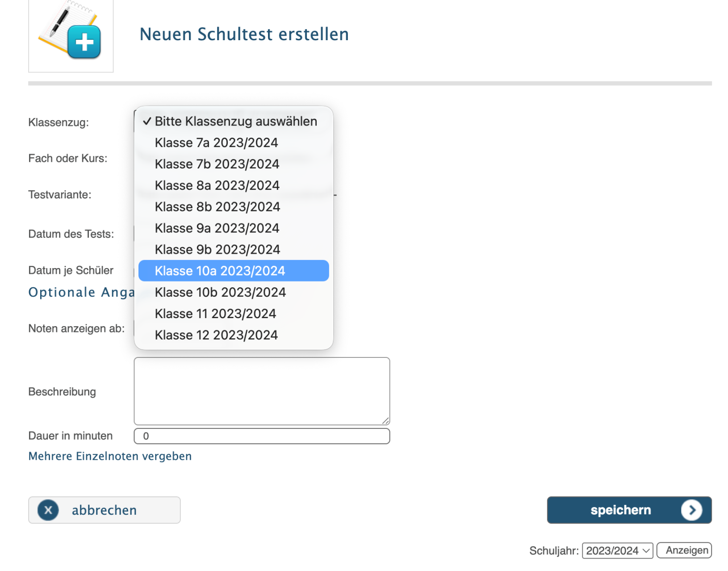
Task: Grab the Beschreibung textarea resize handle
Action: pos(386,421)
